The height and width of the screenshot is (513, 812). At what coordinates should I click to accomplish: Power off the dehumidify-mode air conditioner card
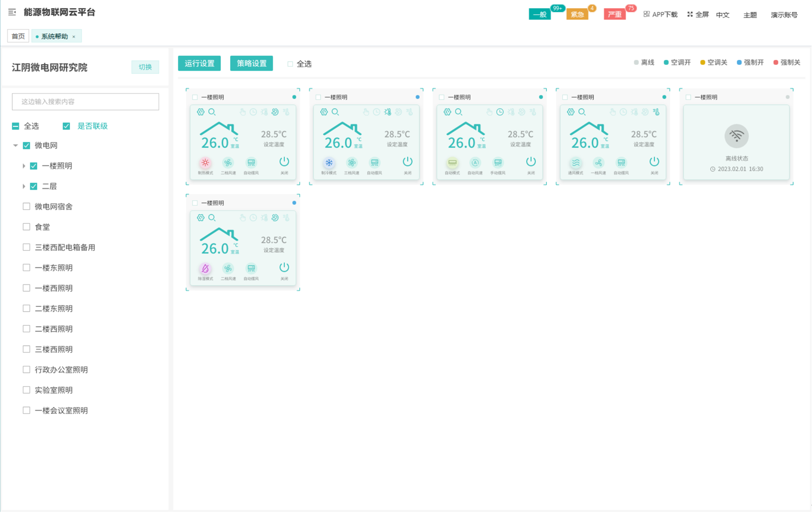(x=284, y=267)
